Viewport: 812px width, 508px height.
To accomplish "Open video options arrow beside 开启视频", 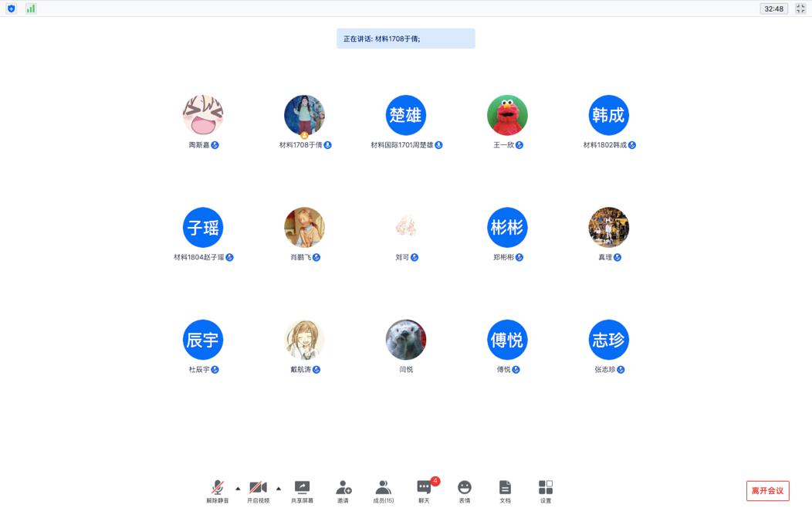I will click(x=279, y=488).
